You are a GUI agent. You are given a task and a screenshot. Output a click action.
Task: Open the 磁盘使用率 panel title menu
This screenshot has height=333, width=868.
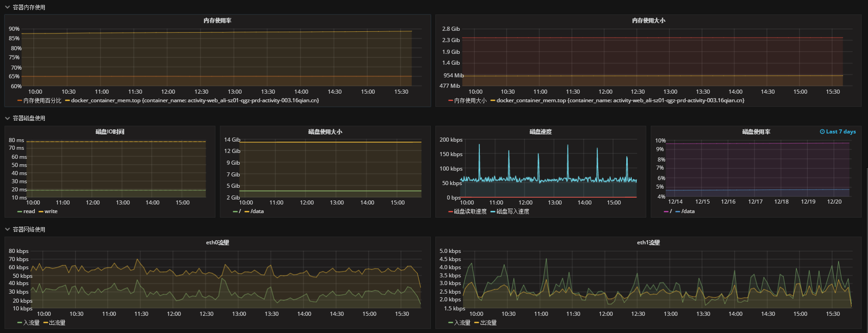(756, 132)
